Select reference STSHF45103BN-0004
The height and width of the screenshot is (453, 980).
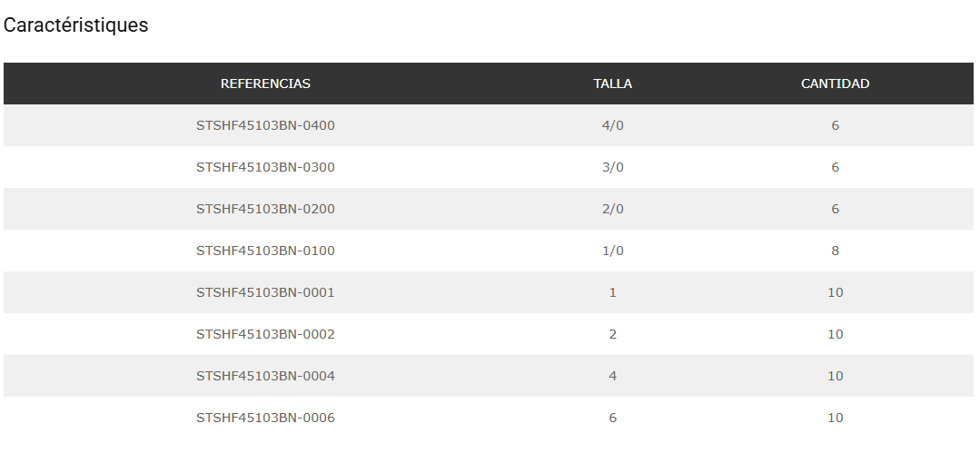[x=265, y=376]
